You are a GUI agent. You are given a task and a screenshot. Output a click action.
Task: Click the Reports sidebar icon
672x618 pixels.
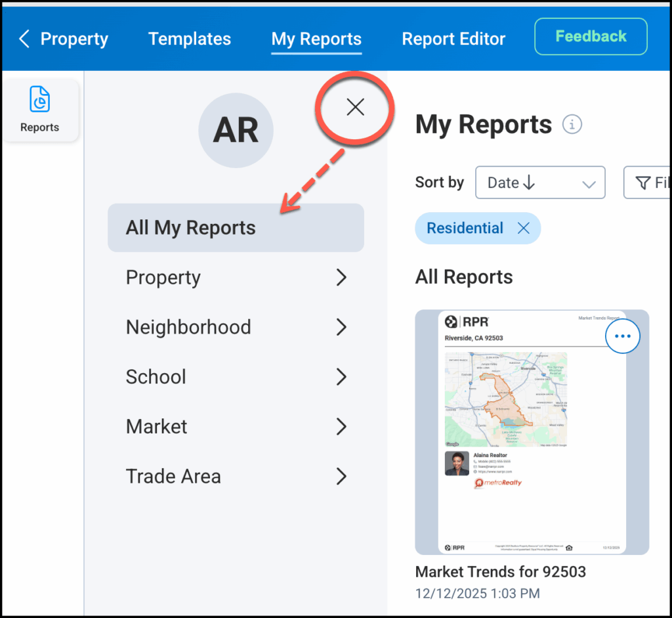coord(40,110)
